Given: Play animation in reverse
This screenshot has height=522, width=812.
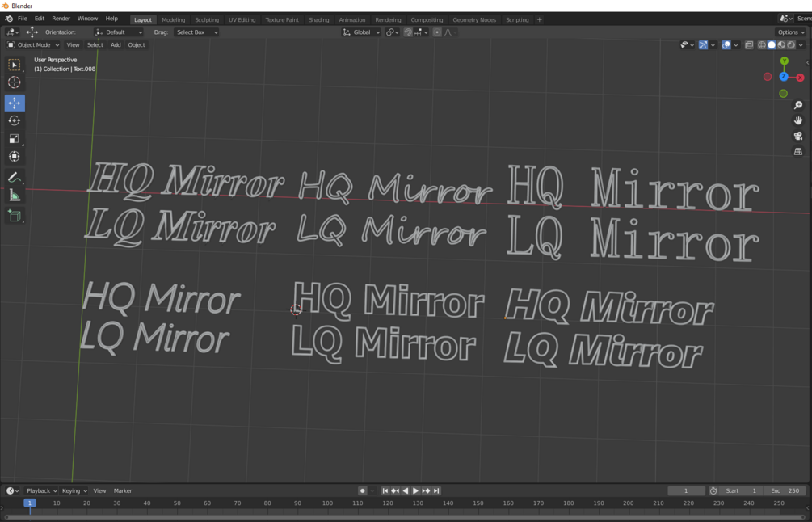Looking at the screenshot, I should click(406, 491).
